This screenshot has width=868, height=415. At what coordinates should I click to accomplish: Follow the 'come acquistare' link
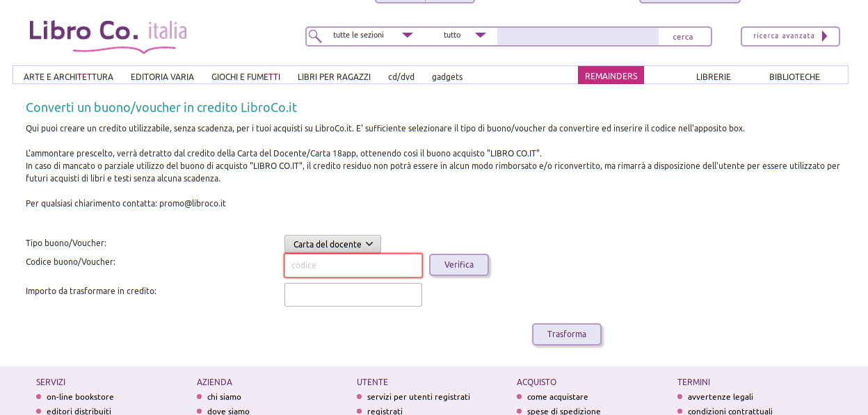(557, 397)
